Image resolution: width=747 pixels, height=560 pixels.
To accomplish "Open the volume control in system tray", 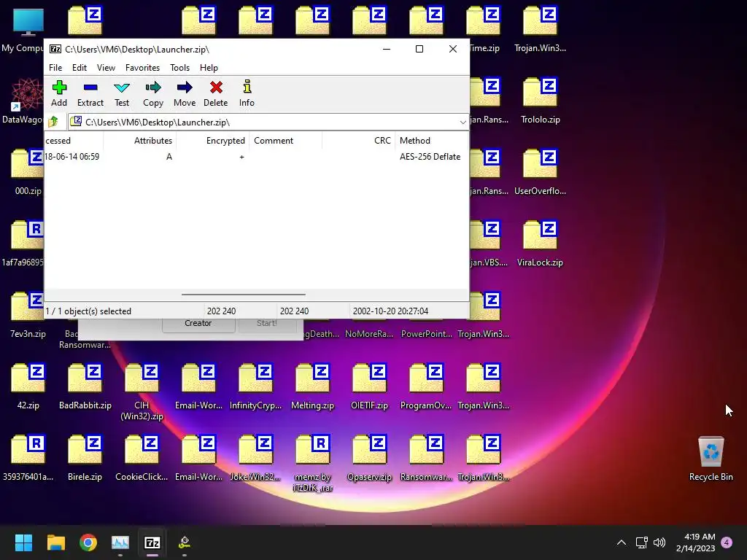I will tap(659, 542).
